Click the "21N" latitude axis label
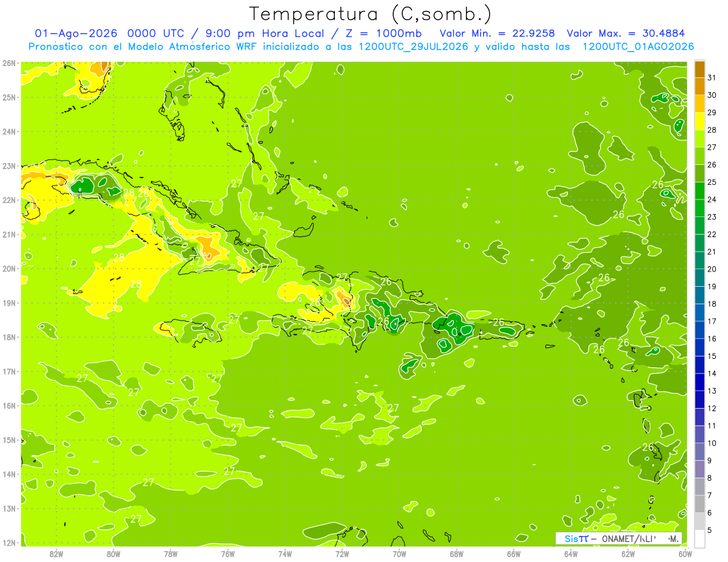 [x=9, y=234]
